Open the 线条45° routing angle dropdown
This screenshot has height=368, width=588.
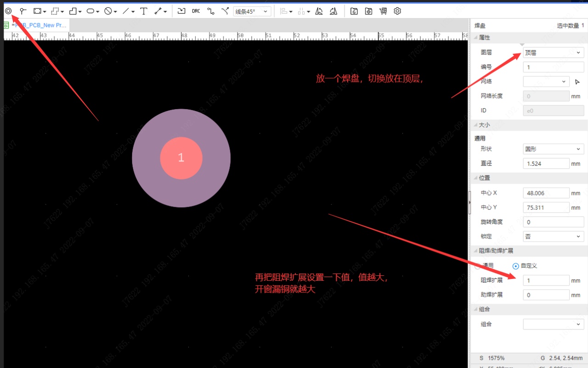click(x=252, y=11)
